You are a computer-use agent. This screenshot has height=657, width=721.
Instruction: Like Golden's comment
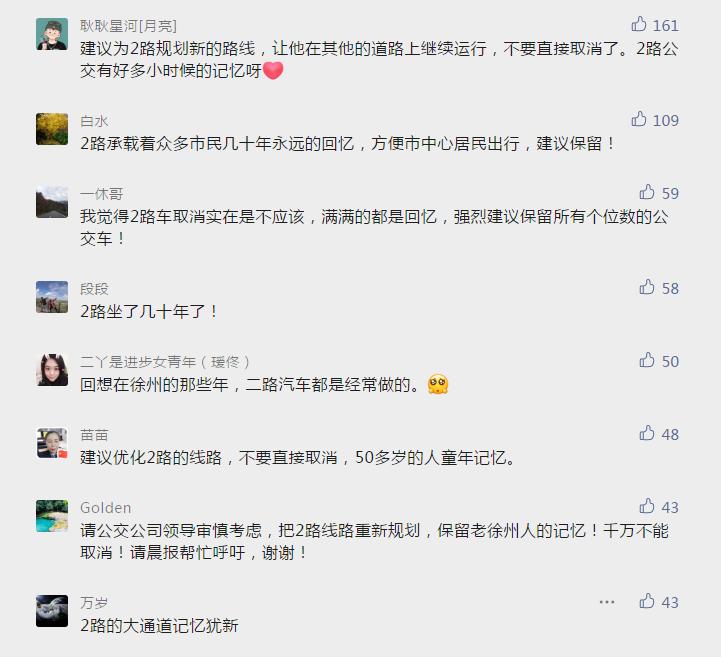(x=647, y=507)
